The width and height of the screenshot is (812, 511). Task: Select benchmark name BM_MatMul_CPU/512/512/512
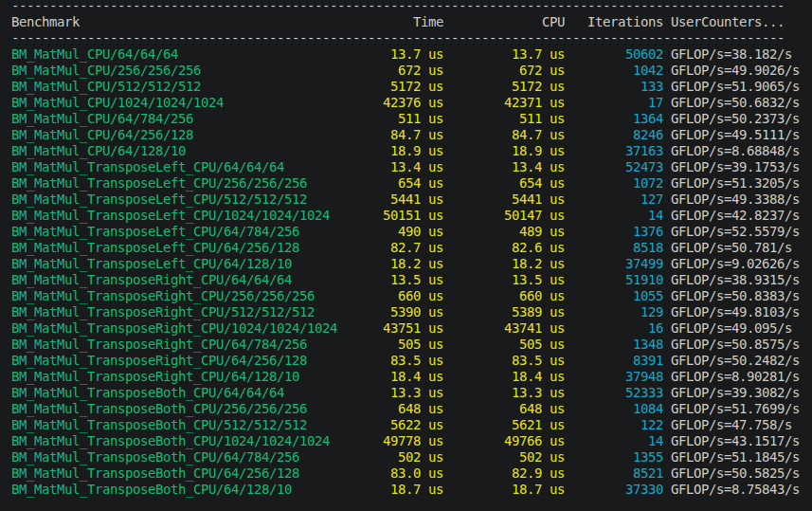point(106,86)
